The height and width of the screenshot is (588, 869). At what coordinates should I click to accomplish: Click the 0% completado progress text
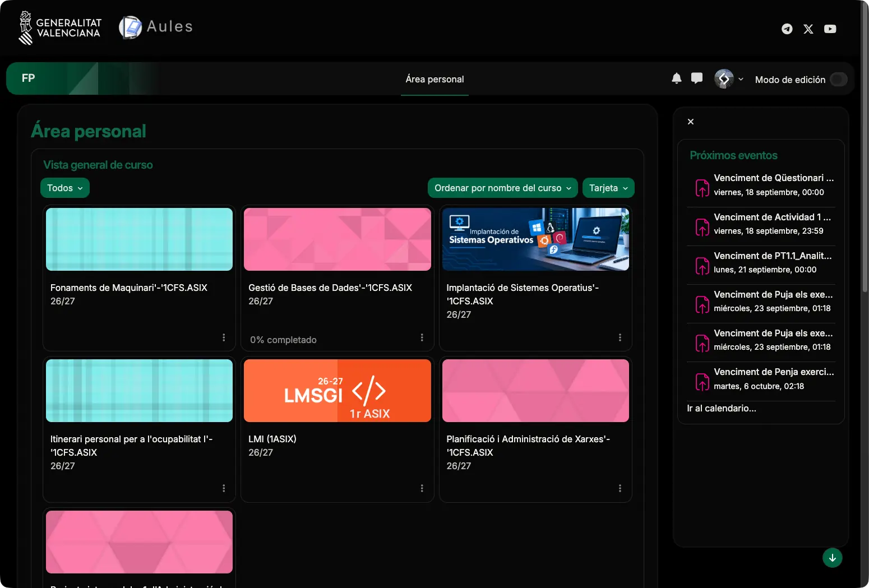283,340
